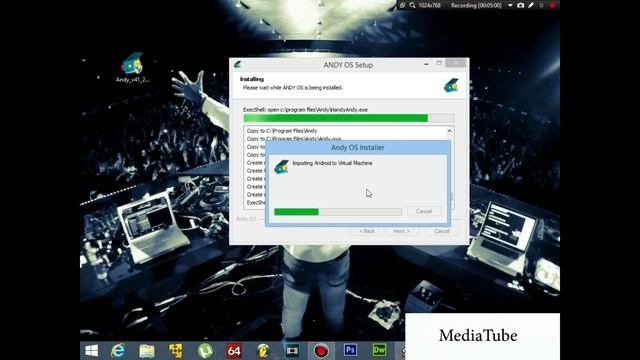Select the 'Copy to C:\Program Files\Andy' log row
The image size is (640, 360).
coord(282,131)
